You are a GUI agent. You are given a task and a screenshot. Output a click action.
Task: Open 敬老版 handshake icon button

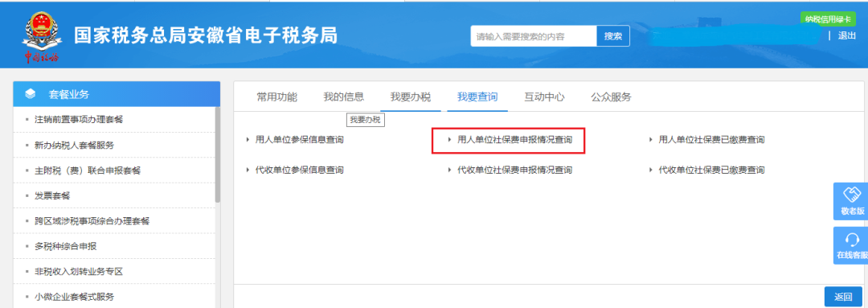(x=851, y=202)
